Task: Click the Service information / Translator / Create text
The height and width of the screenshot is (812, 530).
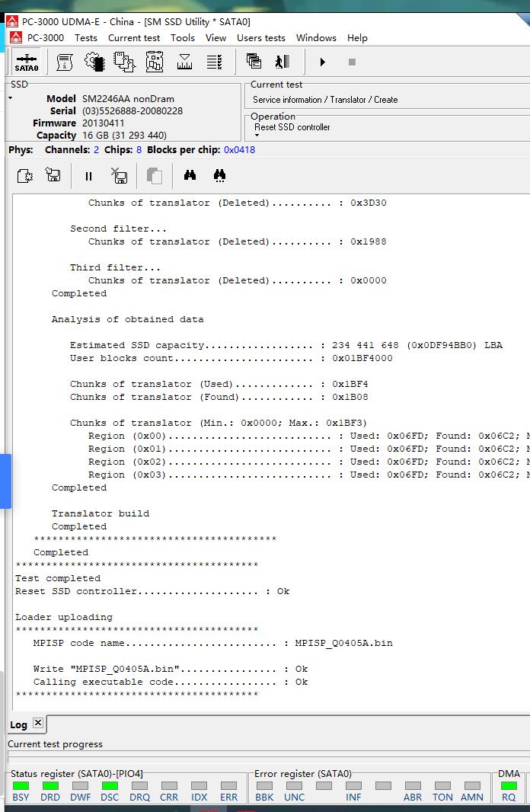Action: click(x=325, y=100)
